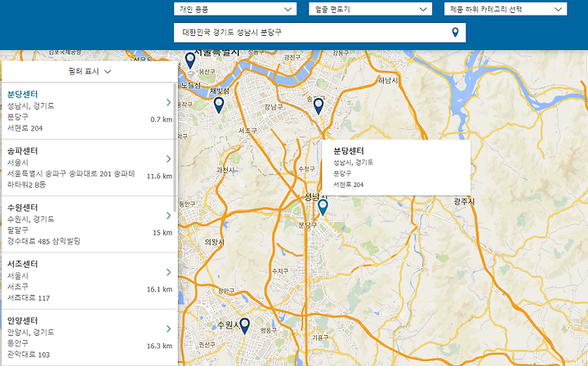The image size is (588, 366).
Task: Select the map marker near 채빛섬
Action: [x=219, y=105]
